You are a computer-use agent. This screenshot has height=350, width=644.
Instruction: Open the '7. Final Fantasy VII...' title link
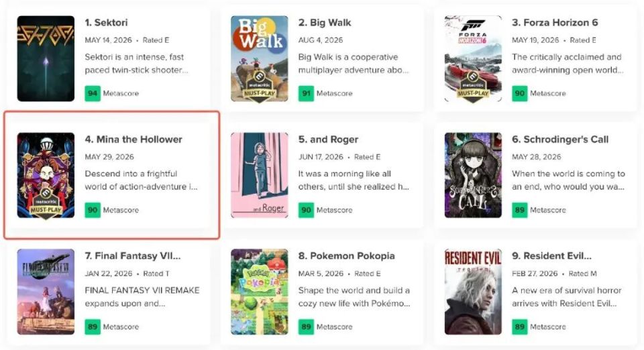pos(132,255)
